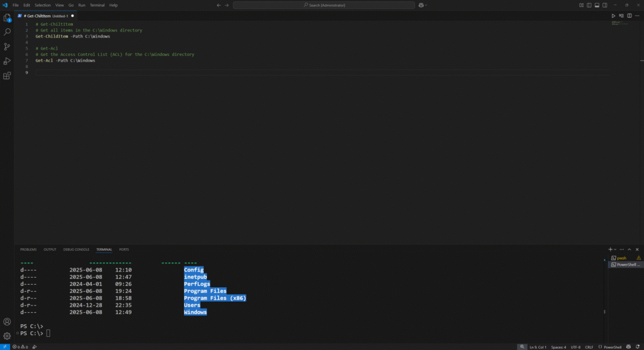Select the TERMINAL panel tab
This screenshot has height=350, width=644.
point(104,249)
